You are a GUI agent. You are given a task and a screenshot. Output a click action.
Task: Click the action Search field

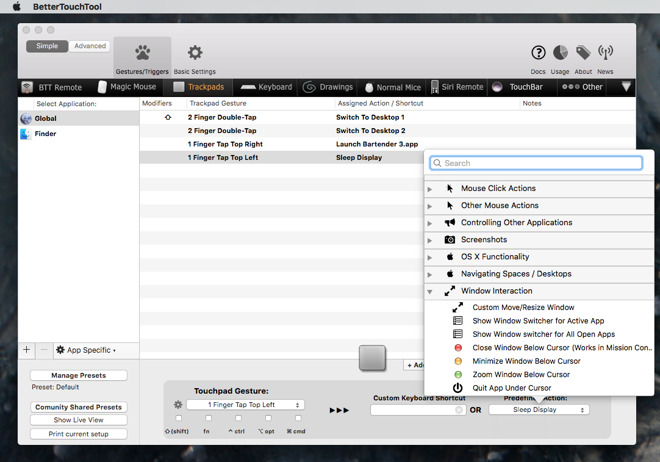[x=536, y=163]
